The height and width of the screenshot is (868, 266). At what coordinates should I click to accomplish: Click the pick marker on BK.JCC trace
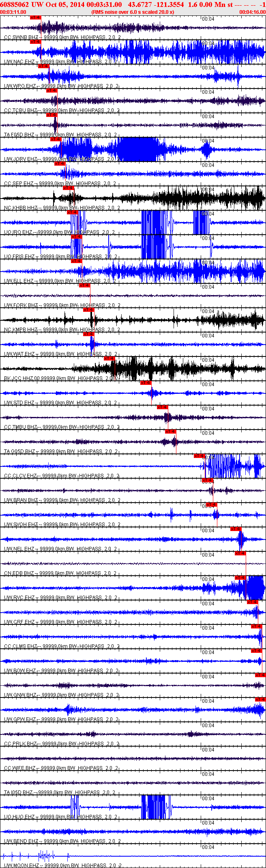[110, 358]
